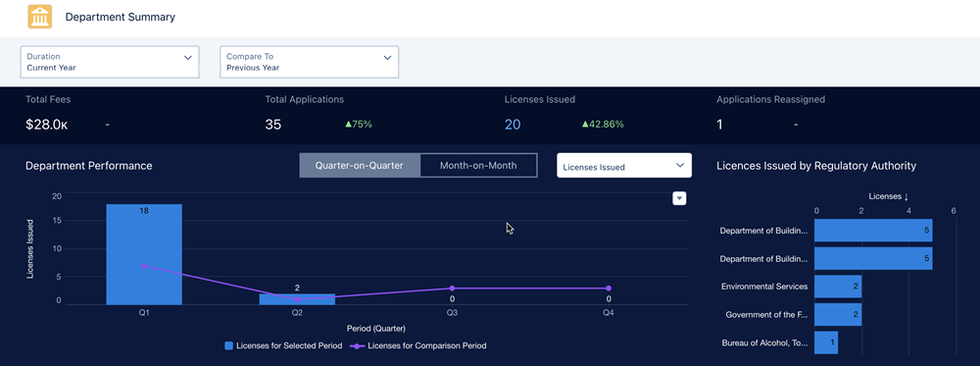Viewport: 980px width, 366px height.
Task: Toggle Licenses for Selected Period legend swatch
Action: (228, 345)
